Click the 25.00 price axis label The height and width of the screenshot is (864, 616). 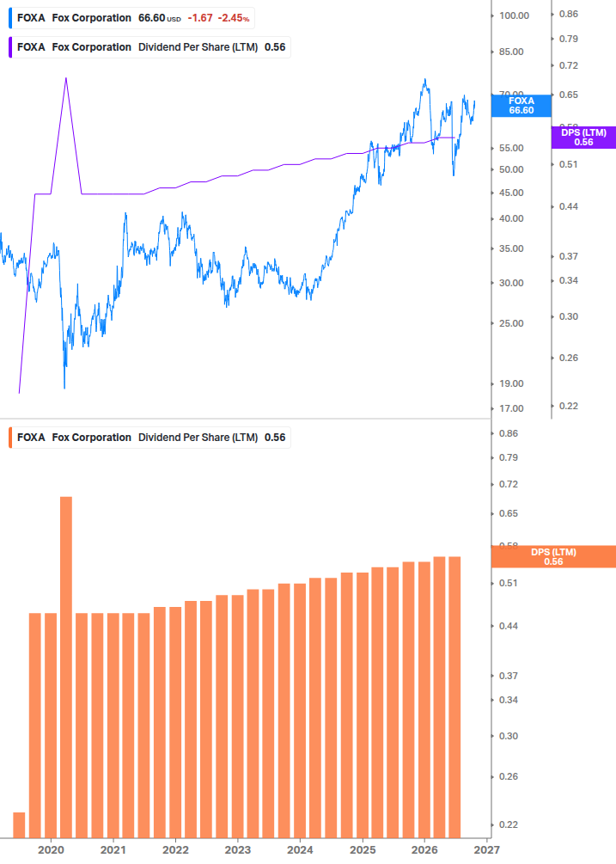(x=511, y=323)
